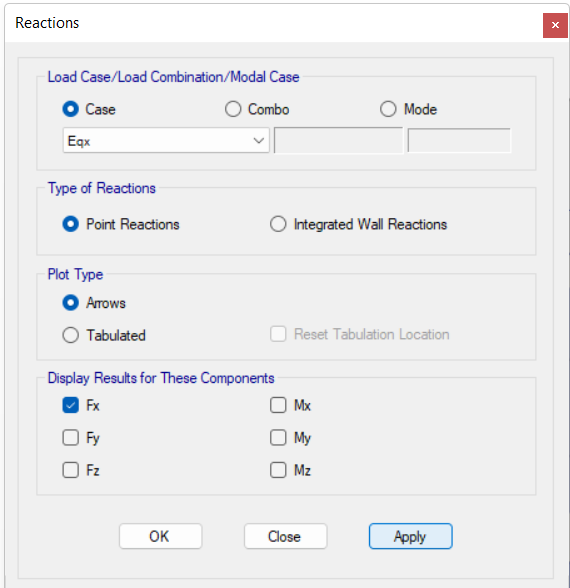Image resolution: width=570 pixels, height=588 pixels.
Task: Click the OK button
Action: (x=160, y=536)
